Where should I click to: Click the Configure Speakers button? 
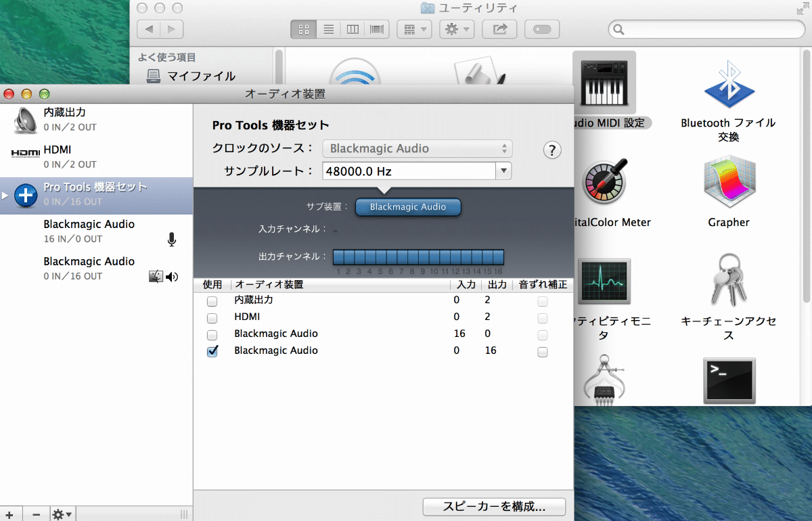pos(494,506)
